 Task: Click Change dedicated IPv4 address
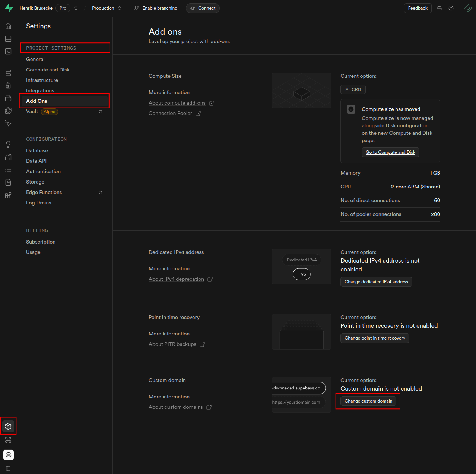click(376, 282)
